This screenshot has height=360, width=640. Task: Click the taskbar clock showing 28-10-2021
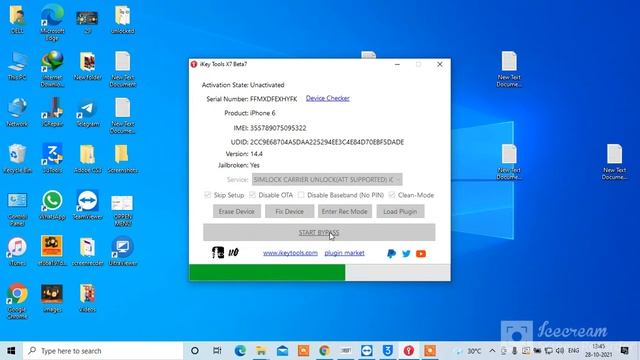598,351
